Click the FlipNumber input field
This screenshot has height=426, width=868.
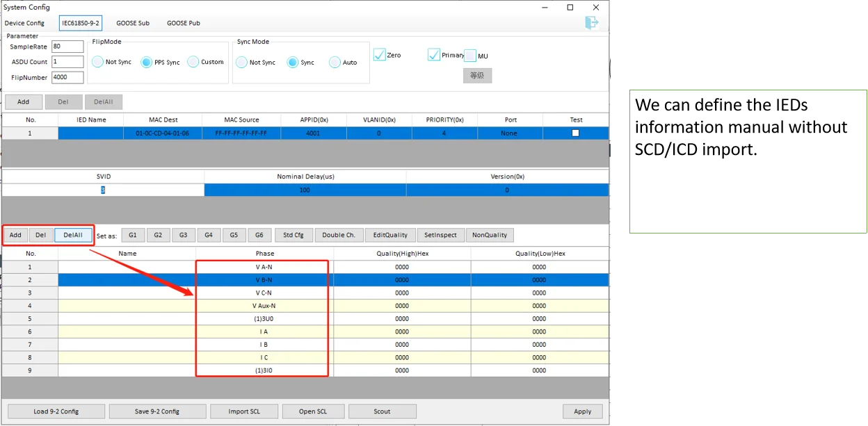pyautogui.click(x=67, y=77)
